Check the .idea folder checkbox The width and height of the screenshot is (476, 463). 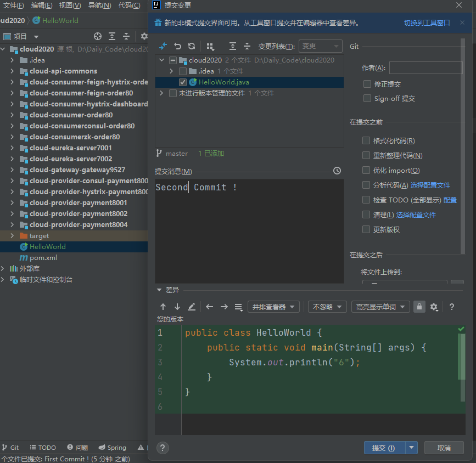tap(183, 71)
